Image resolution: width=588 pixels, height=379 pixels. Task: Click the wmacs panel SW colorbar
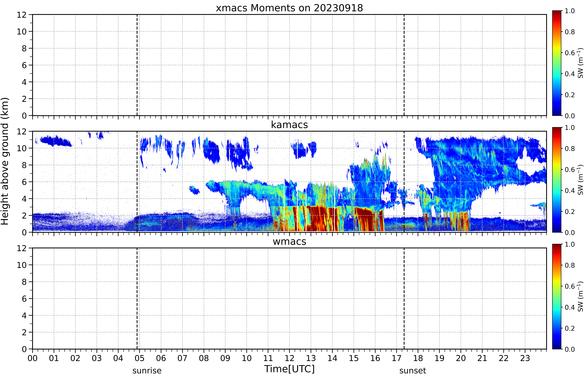(x=557, y=297)
